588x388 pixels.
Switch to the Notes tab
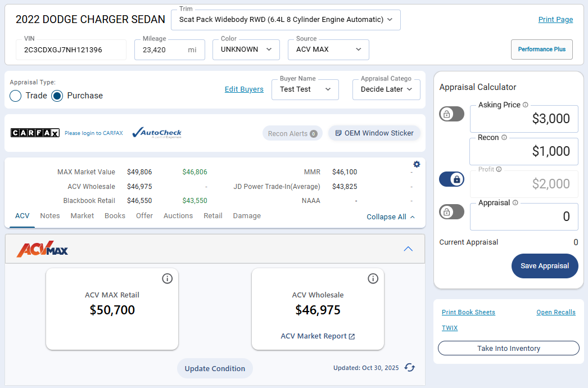50,216
